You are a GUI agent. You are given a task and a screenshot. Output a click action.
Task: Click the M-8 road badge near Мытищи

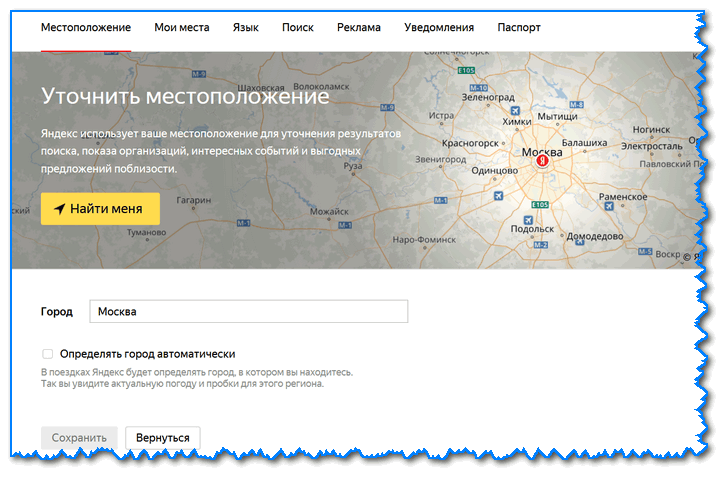tap(577, 104)
